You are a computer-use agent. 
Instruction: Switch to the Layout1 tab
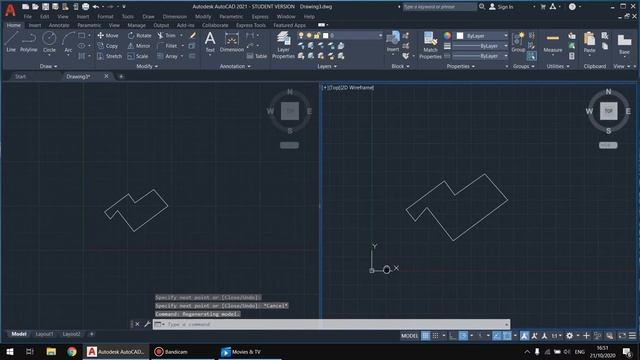pyautogui.click(x=44, y=334)
